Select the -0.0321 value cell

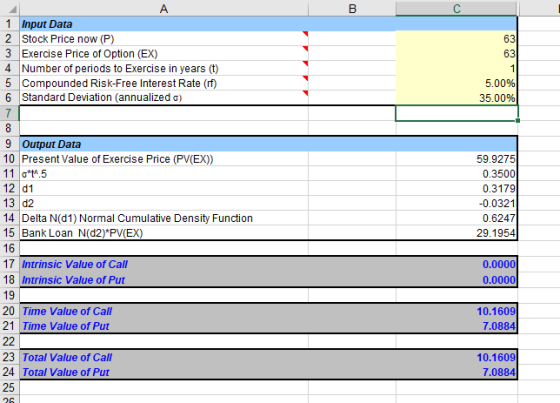(x=456, y=203)
